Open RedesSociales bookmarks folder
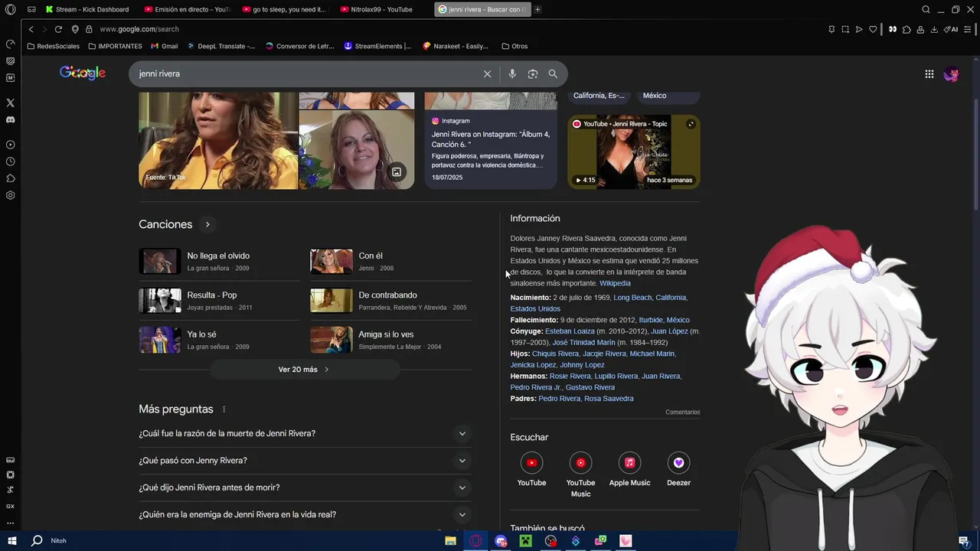 (53, 46)
